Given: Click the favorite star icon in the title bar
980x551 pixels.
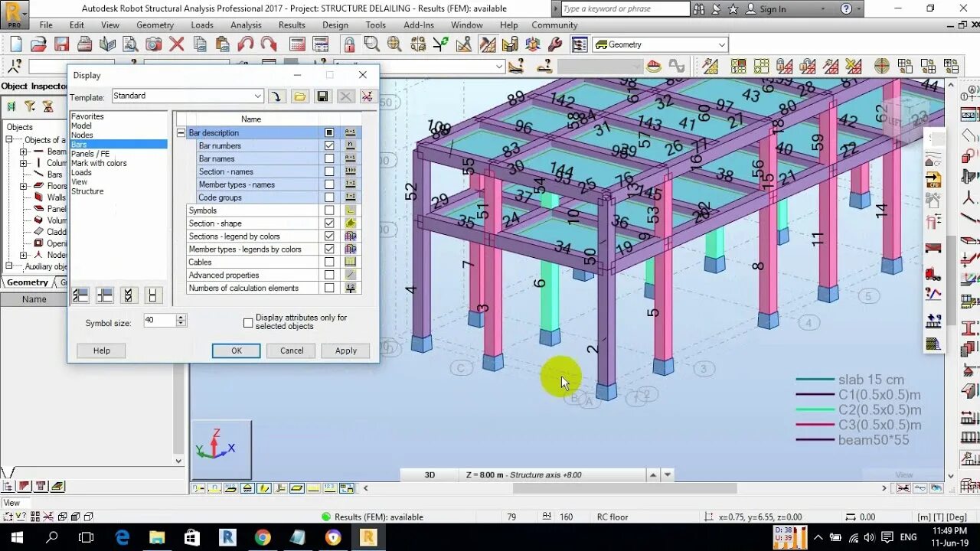Looking at the screenshot, I should pyautogui.click(x=733, y=8).
